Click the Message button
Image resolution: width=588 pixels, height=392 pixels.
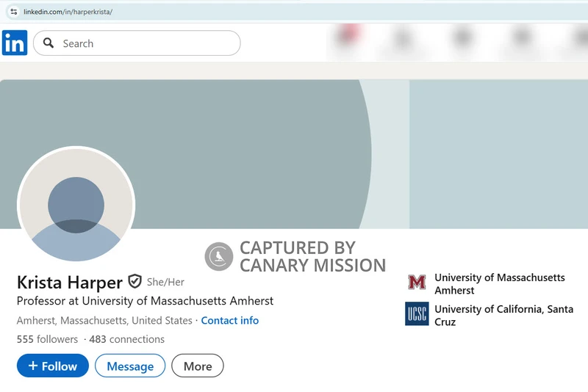130,366
